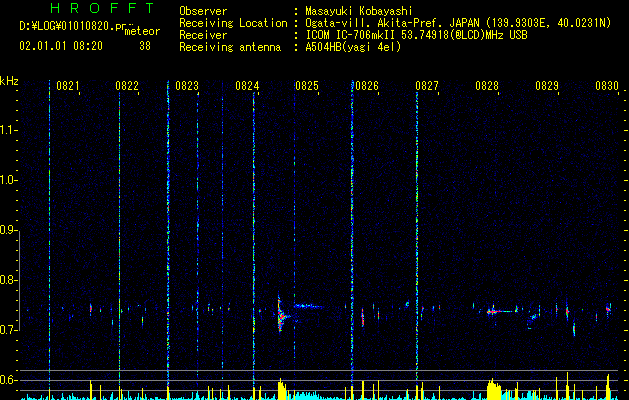The height and width of the screenshot is (400, 629).
Task: Click the large meteor echo near 0824 half-minute
Action: pyautogui.click(x=282, y=315)
